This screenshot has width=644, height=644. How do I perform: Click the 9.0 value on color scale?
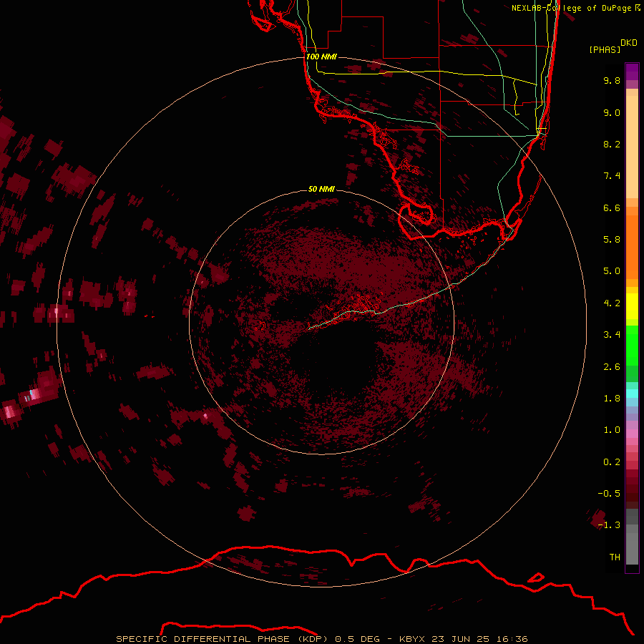point(612,112)
